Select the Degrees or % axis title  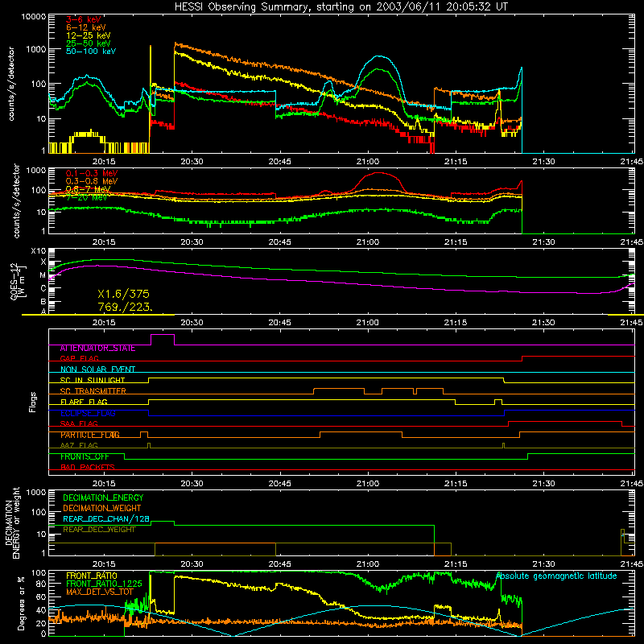(21, 603)
